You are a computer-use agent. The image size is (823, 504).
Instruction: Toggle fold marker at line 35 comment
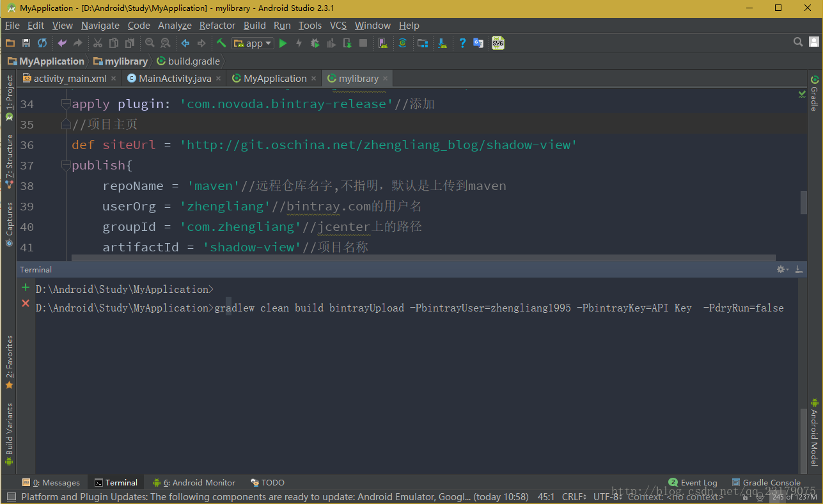[x=65, y=124]
